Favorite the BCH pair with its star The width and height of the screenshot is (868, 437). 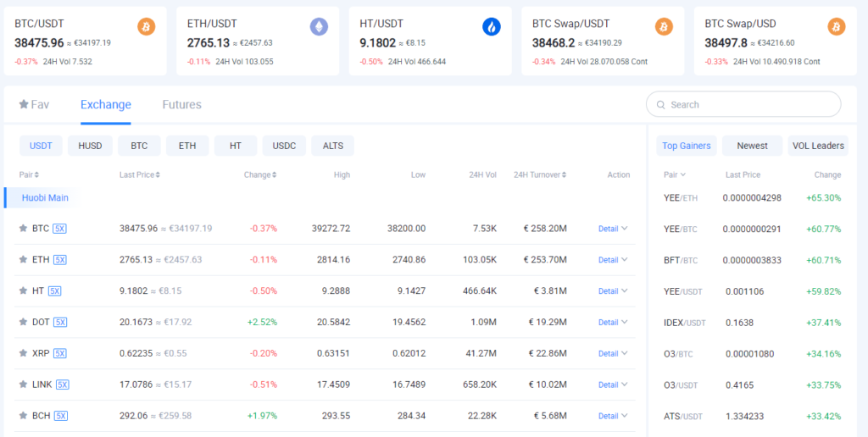click(x=23, y=416)
